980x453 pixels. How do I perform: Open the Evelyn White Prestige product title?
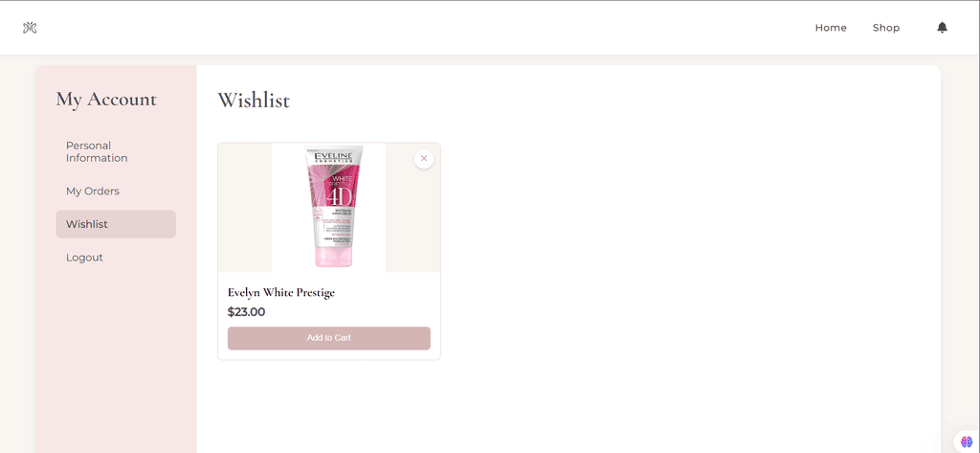click(281, 292)
